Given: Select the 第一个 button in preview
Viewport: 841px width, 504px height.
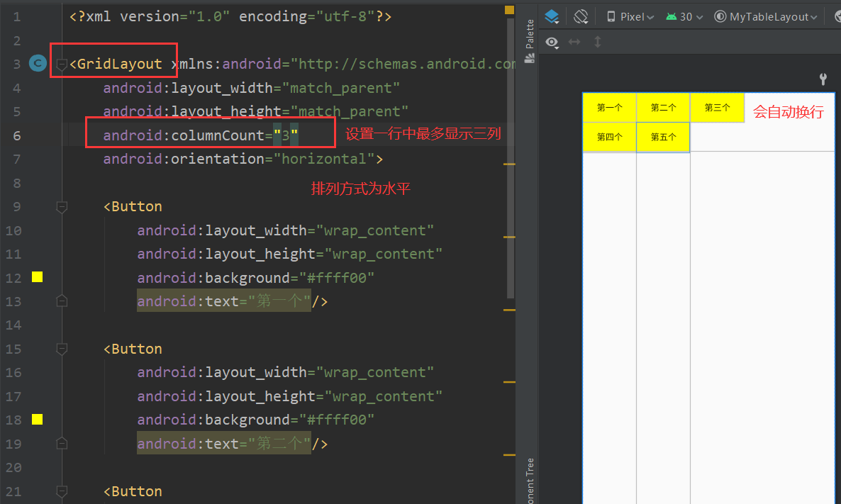Looking at the screenshot, I should [610, 107].
